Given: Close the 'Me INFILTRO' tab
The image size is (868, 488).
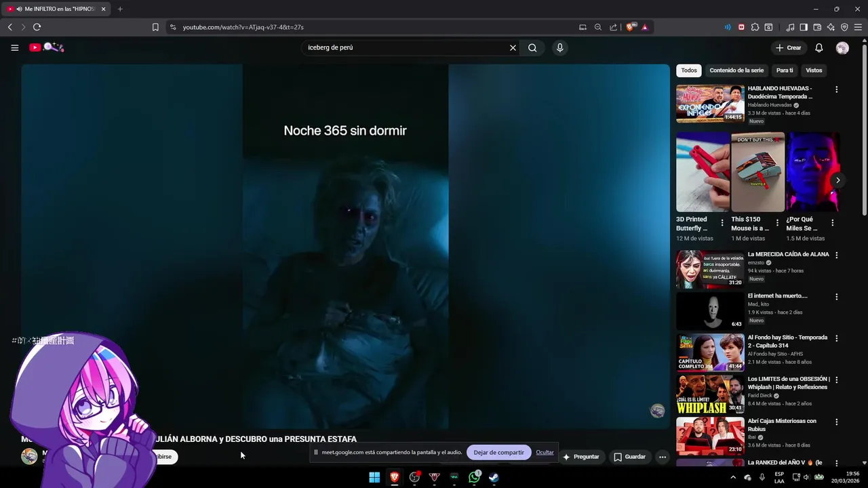Looking at the screenshot, I should (103, 9).
